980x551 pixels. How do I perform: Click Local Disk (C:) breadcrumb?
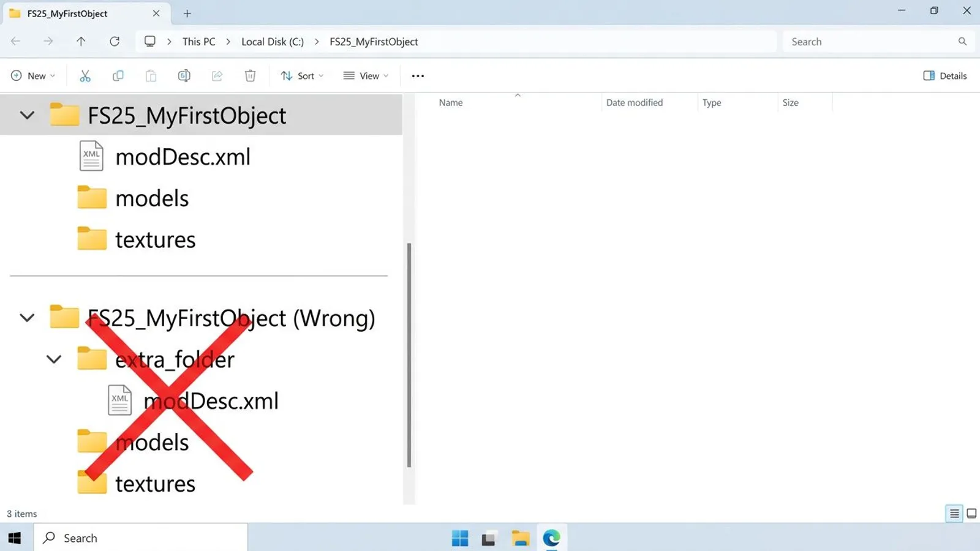(273, 42)
